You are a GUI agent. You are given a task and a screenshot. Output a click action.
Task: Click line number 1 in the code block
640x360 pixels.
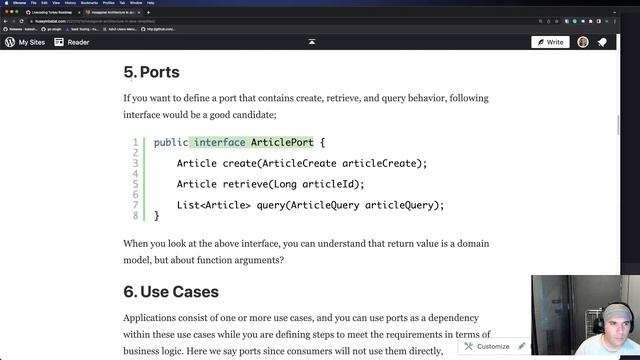tap(135, 142)
